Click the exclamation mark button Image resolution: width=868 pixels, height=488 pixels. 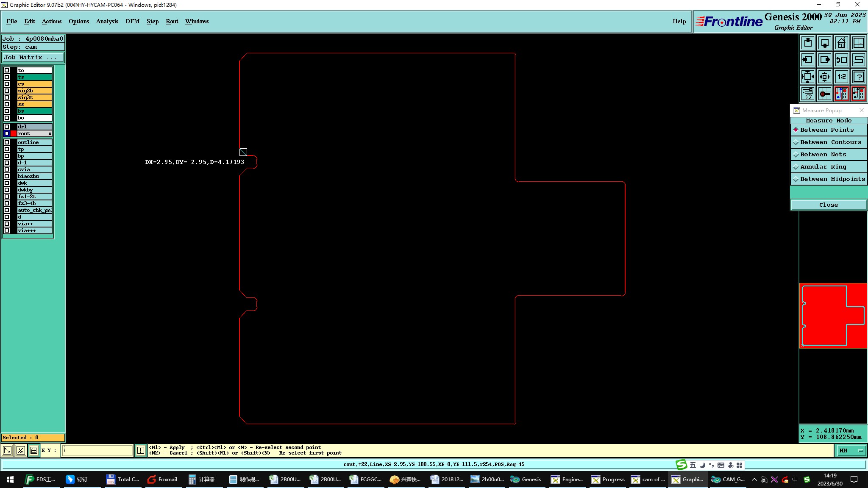point(141,450)
